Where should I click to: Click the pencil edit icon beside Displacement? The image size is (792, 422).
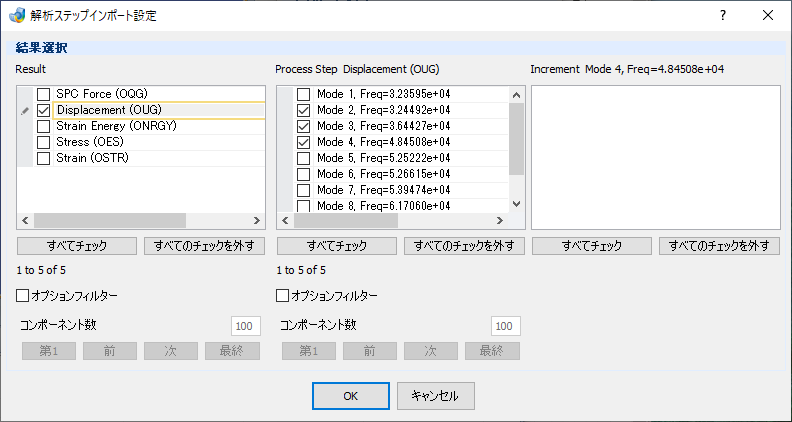pyautogui.click(x=25, y=111)
